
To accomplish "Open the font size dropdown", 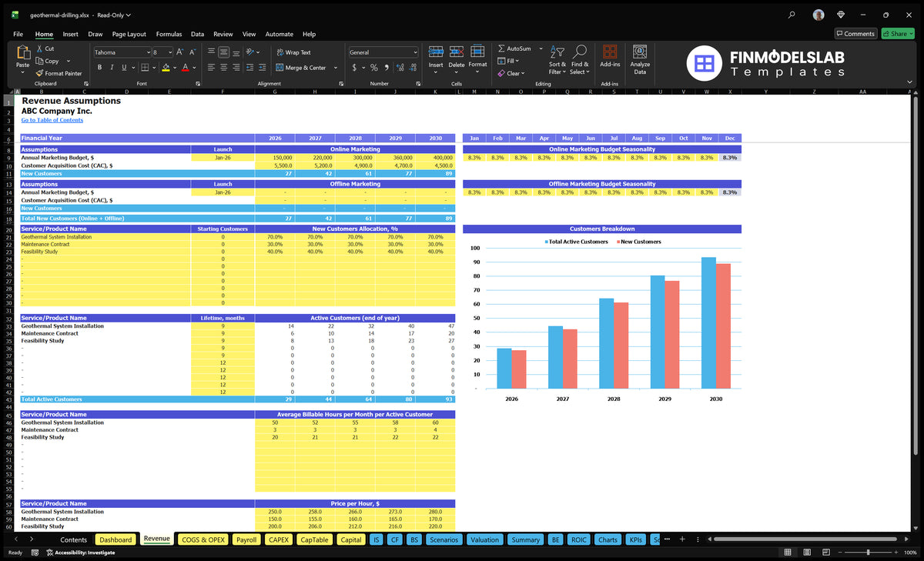I will coord(169,52).
